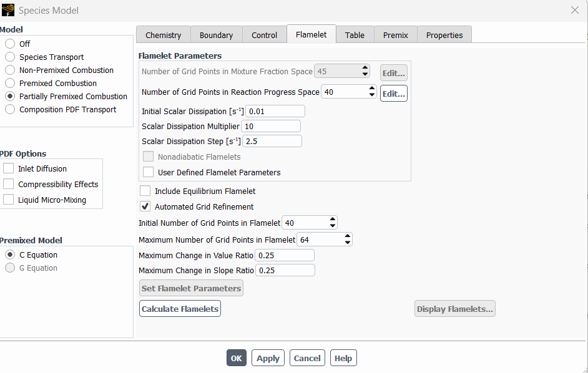Click Apply to save settings
Image resolution: width=588 pixels, height=373 pixels.
(268, 358)
